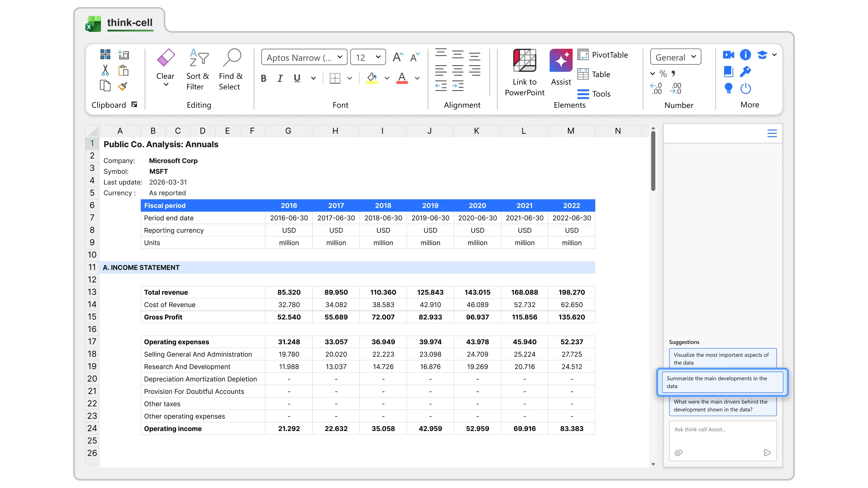The image size is (868, 488).
Task: Click the graduation cap icon
Action: tap(762, 55)
